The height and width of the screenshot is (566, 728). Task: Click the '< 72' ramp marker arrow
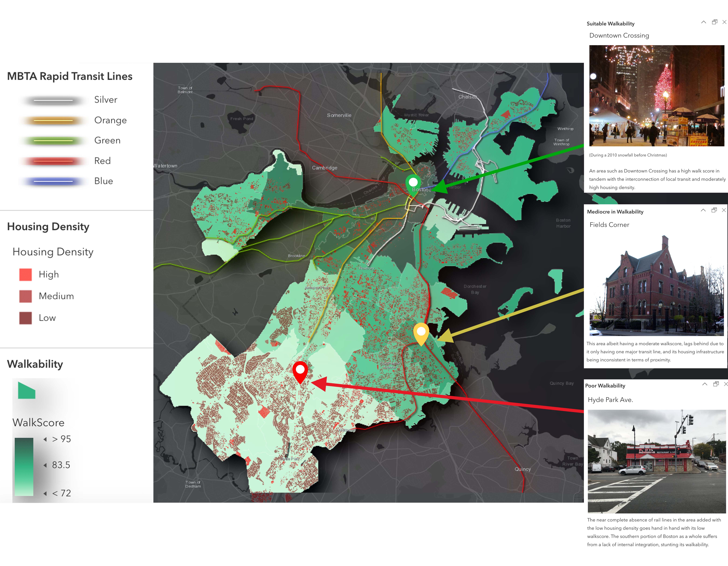(x=45, y=493)
